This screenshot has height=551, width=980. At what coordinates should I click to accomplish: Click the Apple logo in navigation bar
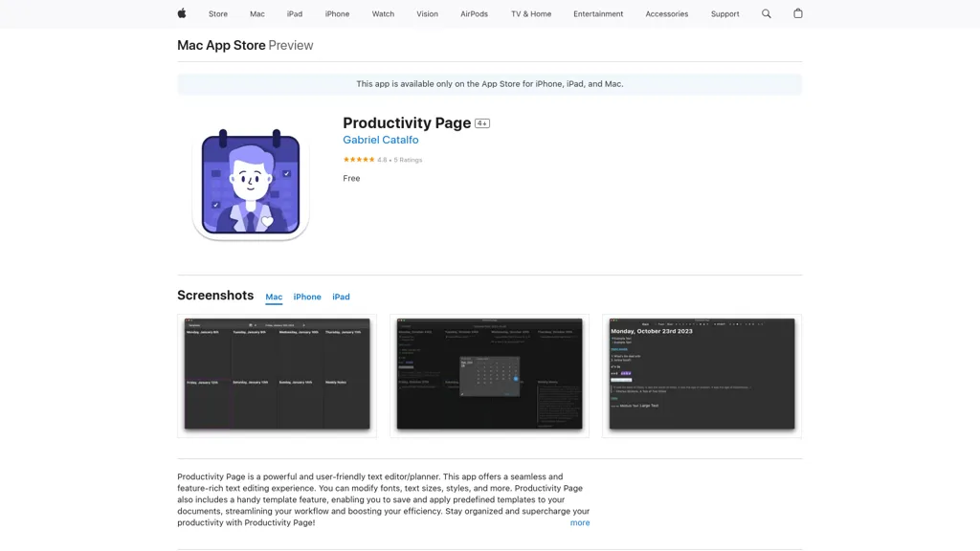click(x=182, y=13)
